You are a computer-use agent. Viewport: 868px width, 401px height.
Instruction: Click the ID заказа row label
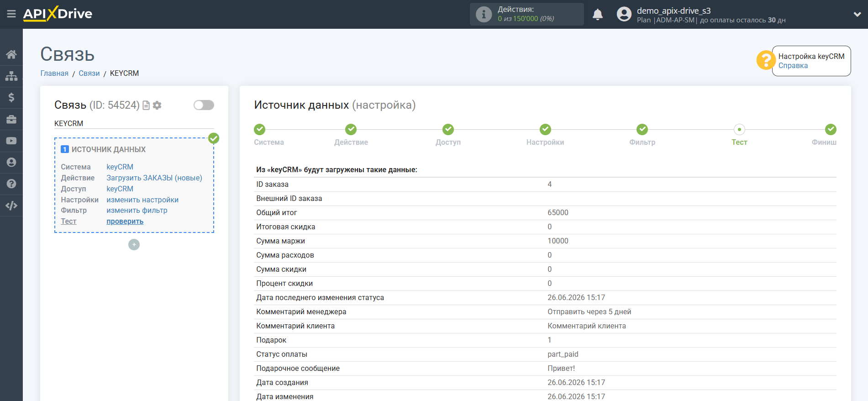[x=272, y=184]
